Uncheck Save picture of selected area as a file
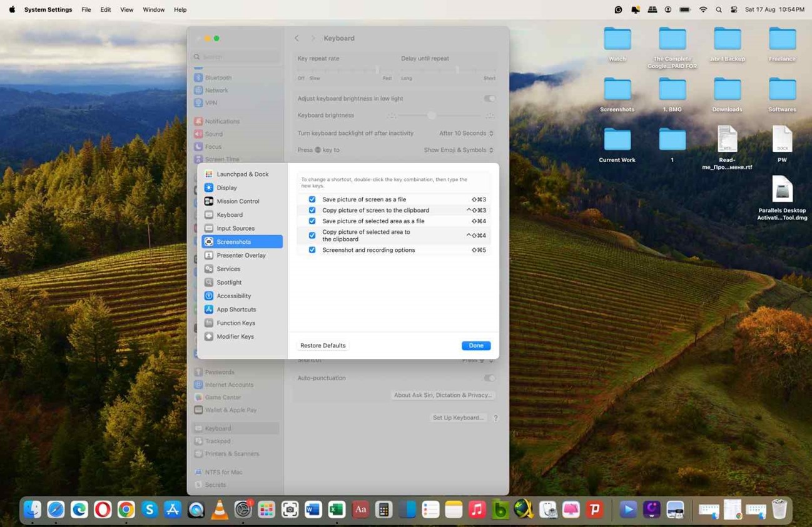The height and width of the screenshot is (527, 812). click(x=312, y=221)
